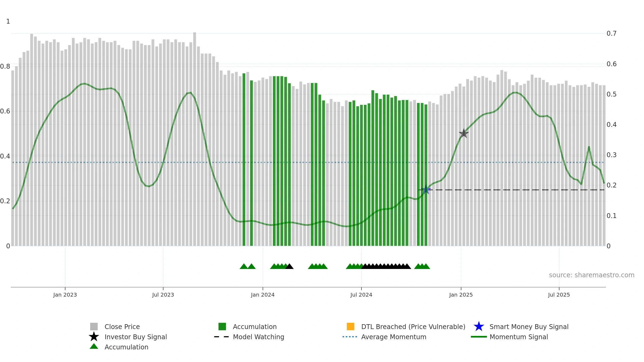Click the green Accumulation legend square
The image size is (644, 362).
click(x=222, y=326)
